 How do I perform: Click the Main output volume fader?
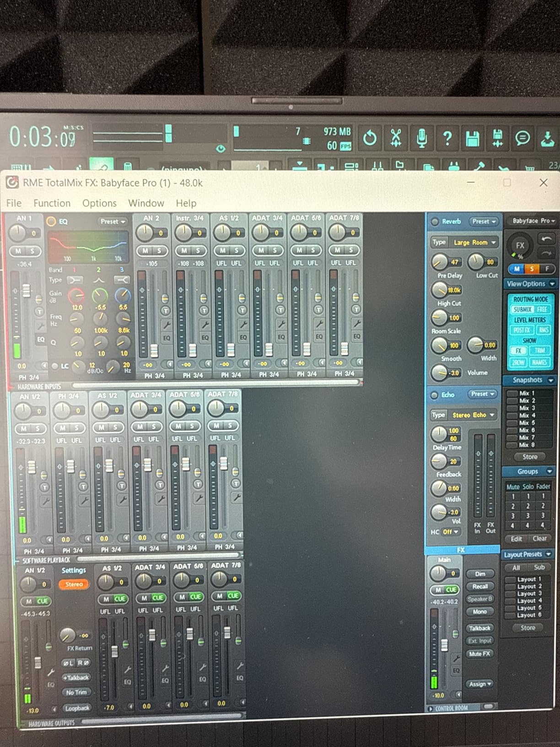click(444, 645)
